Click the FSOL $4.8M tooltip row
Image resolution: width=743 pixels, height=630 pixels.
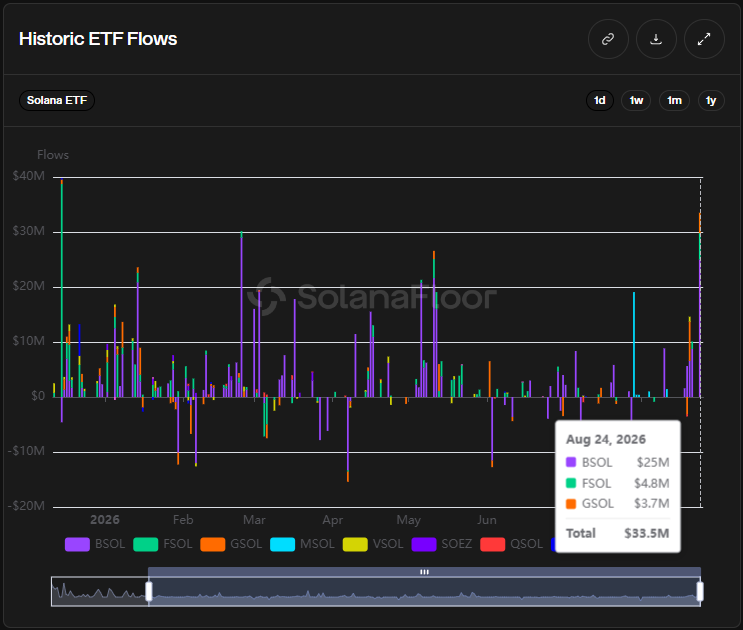pyautogui.click(x=617, y=483)
